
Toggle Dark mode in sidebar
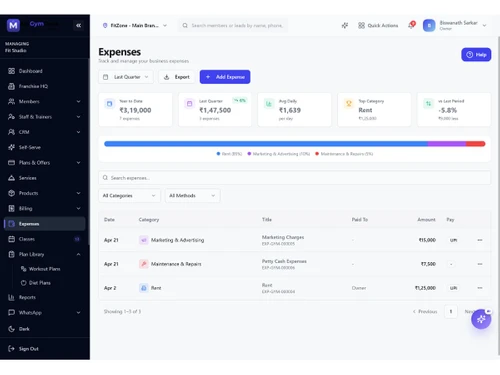click(45, 329)
